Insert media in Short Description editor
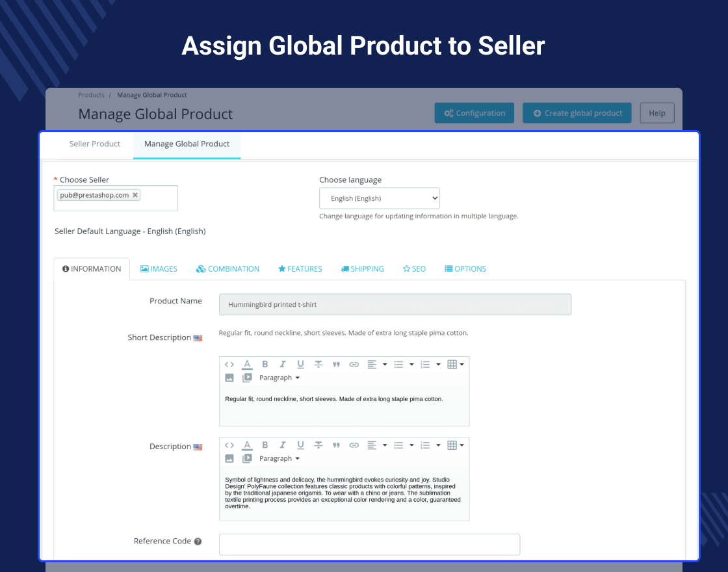Image resolution: width=728 pixels, height=572 pixels. [247, 378]
